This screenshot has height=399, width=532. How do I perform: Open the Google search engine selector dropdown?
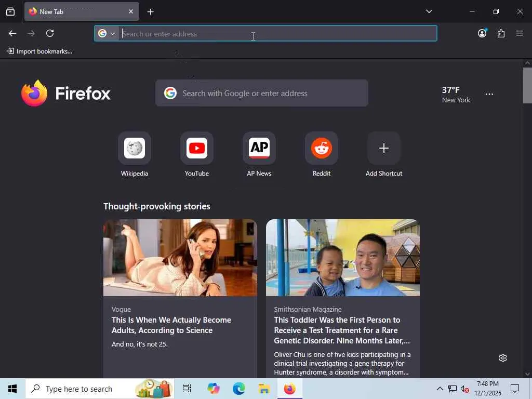[x=107, y=33]
